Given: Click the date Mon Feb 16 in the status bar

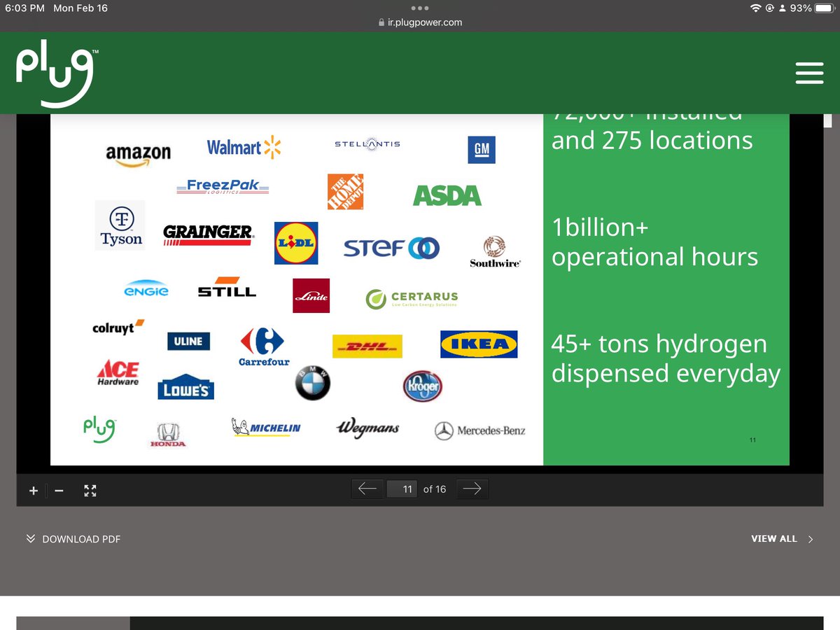Looking at the screenshot, I should click(80, 8).
